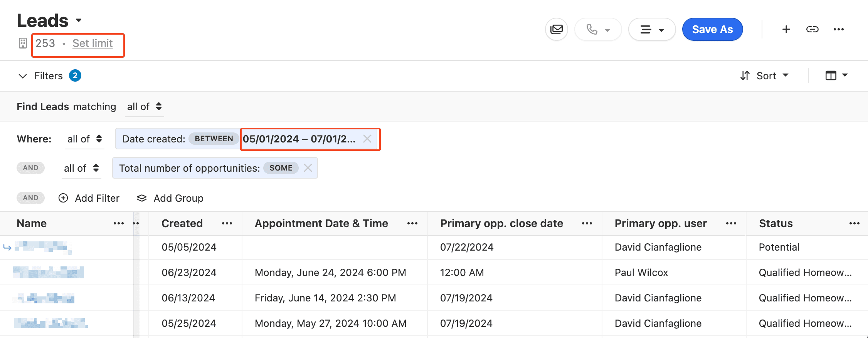Click Monday, May 27, 2024 10:00 AM
This screenshot has width=868, height=338.
point(331,323)
